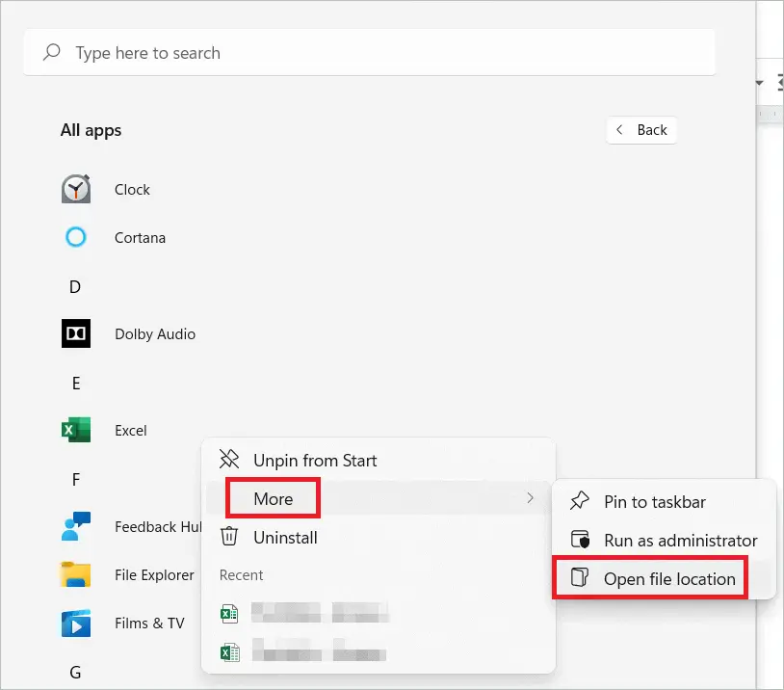Click the search magnifier icon
Image resolution: width=784 pixels, height=690 pixels.
52,52
